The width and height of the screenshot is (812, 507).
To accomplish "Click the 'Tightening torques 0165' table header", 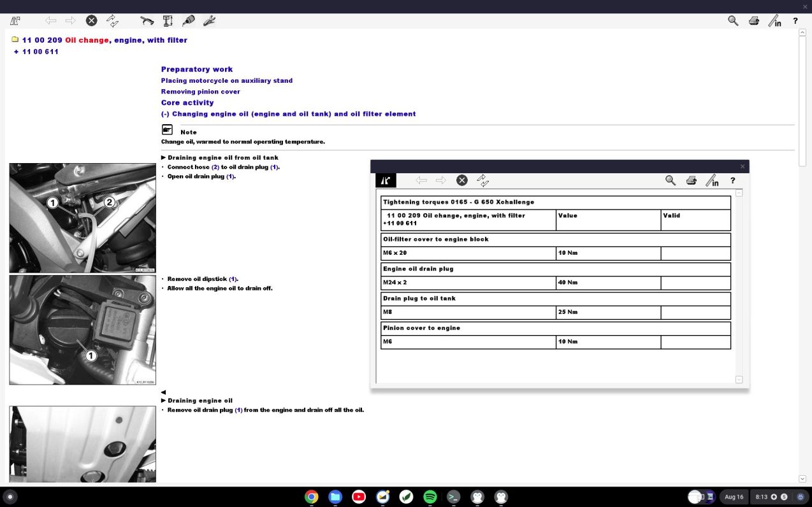I will pyautogui.click(x=556, y=203).
